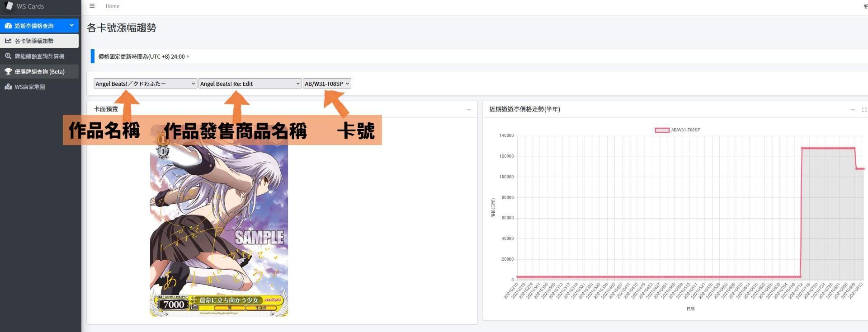This screenshot has width=868, height=332.
Task: Click the WS-Cards logo icon
Action: pos(9,6)
